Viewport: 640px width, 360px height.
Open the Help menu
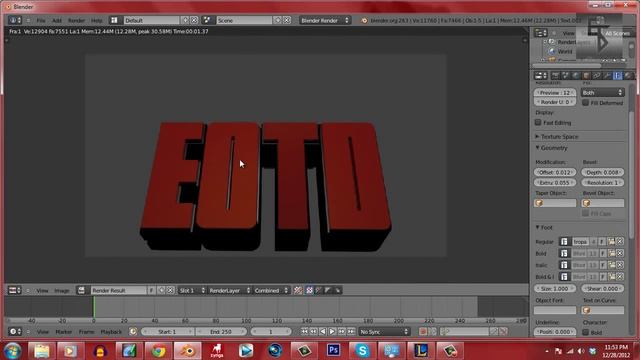coord(97,20)
